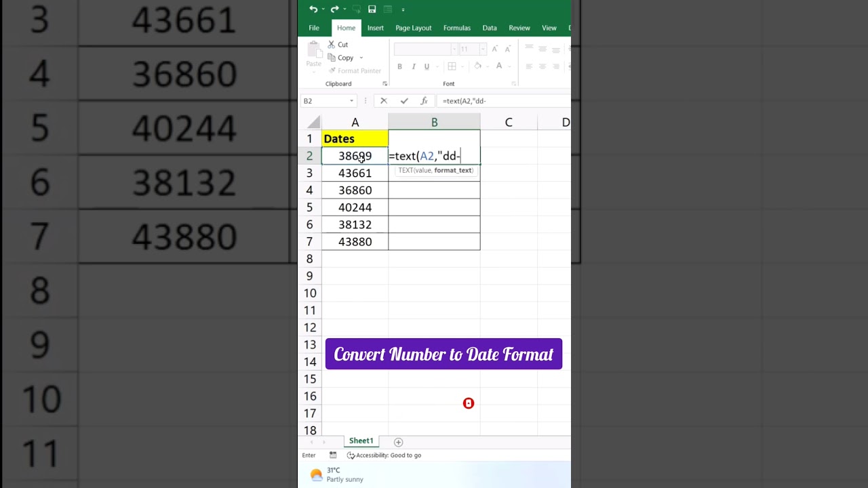The height and width of the screenshot is (488, 868).
Task: Open the Review tab
Action: [x=519, y=28]
